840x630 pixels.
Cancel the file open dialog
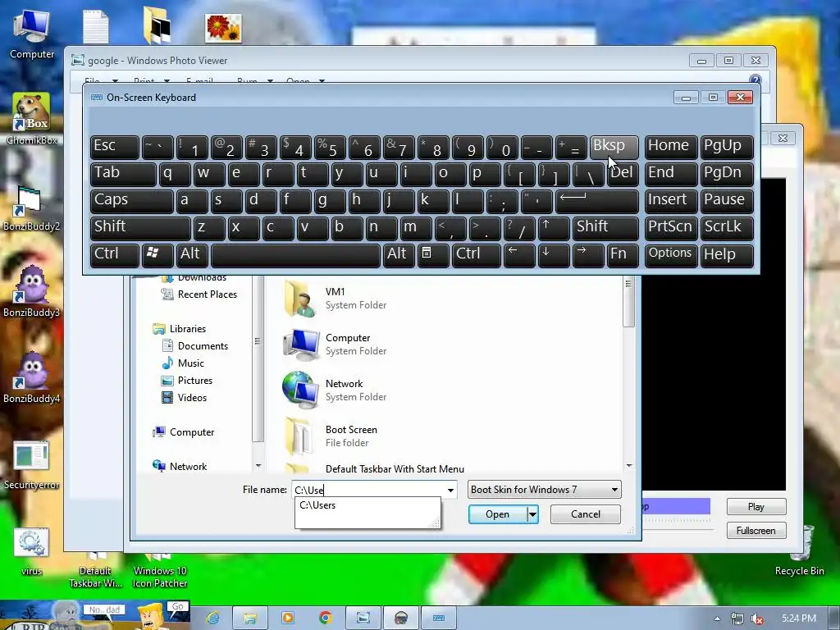[586, 514]
